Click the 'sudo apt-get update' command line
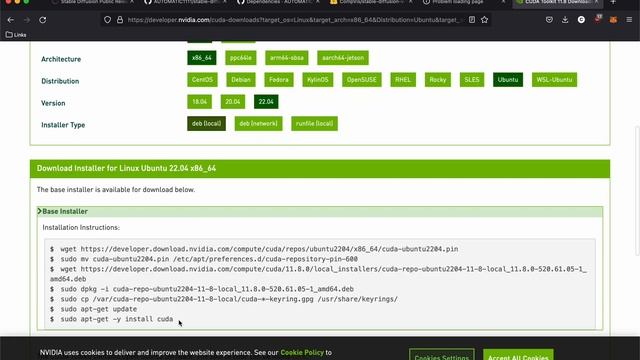Viewport: 640px width, 360px height. (99, 309)
